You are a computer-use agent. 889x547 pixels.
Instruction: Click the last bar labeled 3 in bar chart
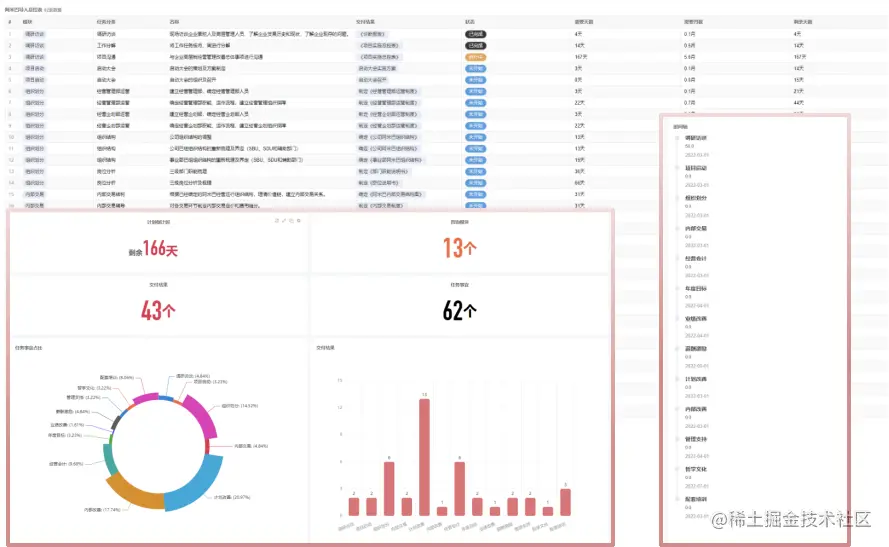[x=565, y=502]
